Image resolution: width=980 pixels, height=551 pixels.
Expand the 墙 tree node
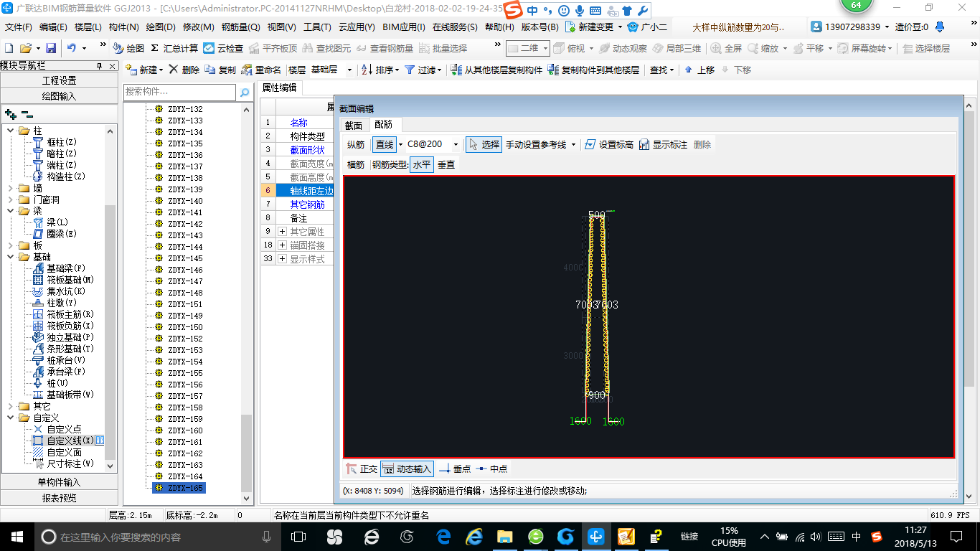click(11, 188)
